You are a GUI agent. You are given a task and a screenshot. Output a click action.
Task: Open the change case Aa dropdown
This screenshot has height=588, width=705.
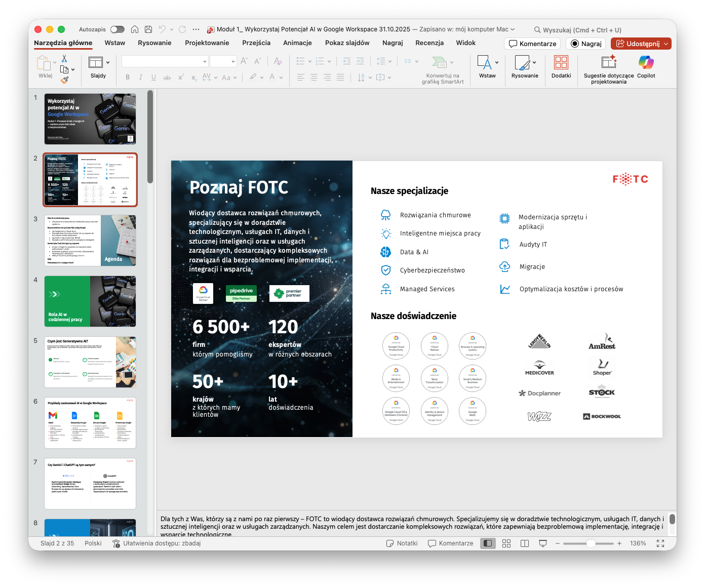tap(228, 77)
